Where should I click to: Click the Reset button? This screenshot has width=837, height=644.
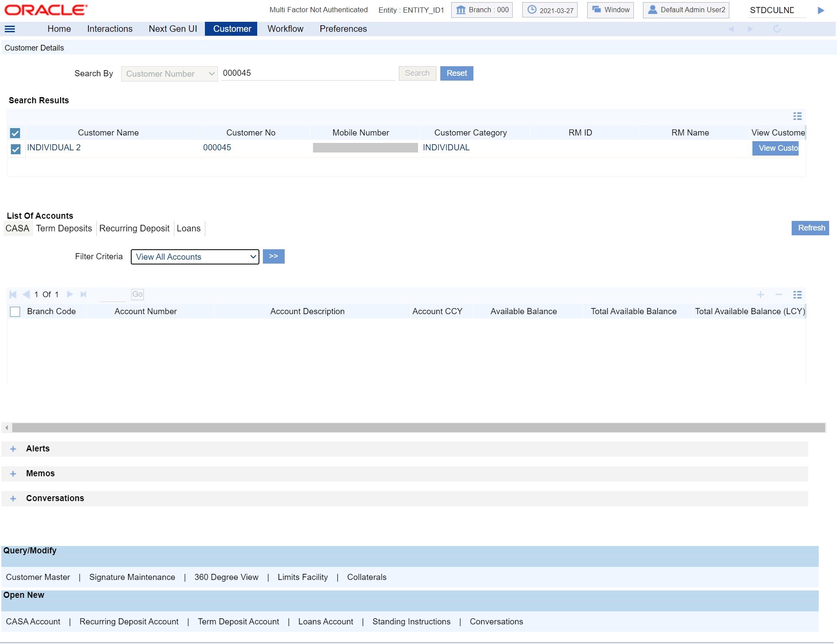tap(456, 74)
